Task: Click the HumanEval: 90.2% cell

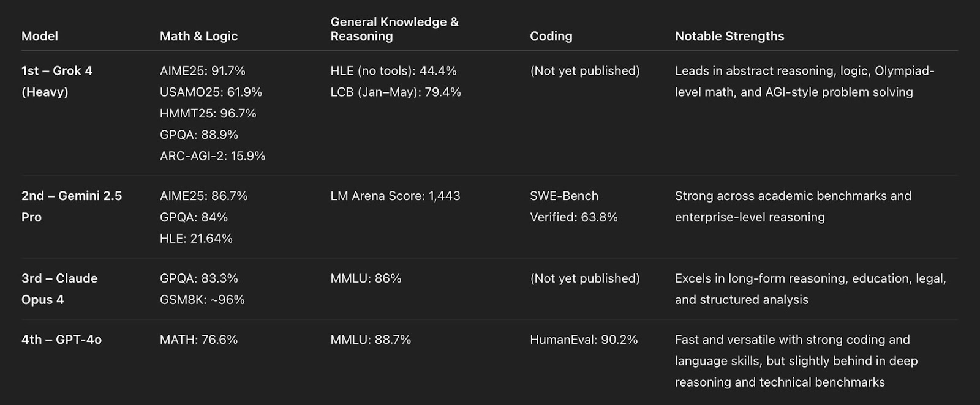Action: tap(584, 340)
